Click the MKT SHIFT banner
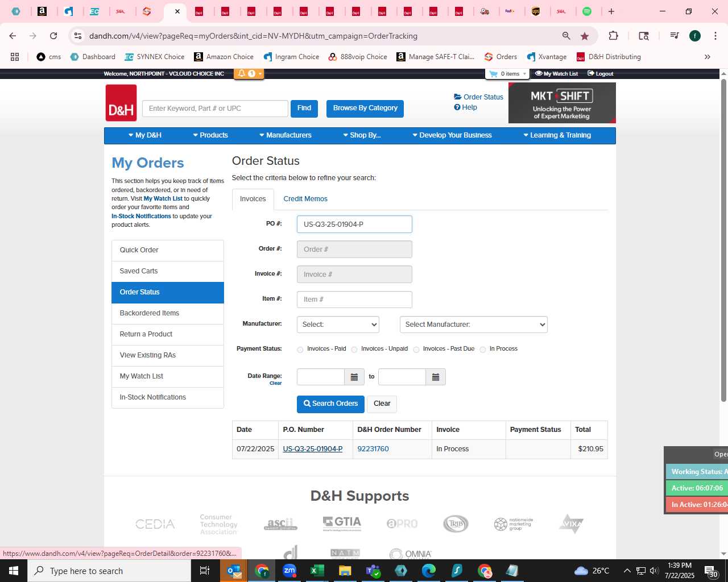The width and height of the screenshot is (728, 582). click(562, 103)
